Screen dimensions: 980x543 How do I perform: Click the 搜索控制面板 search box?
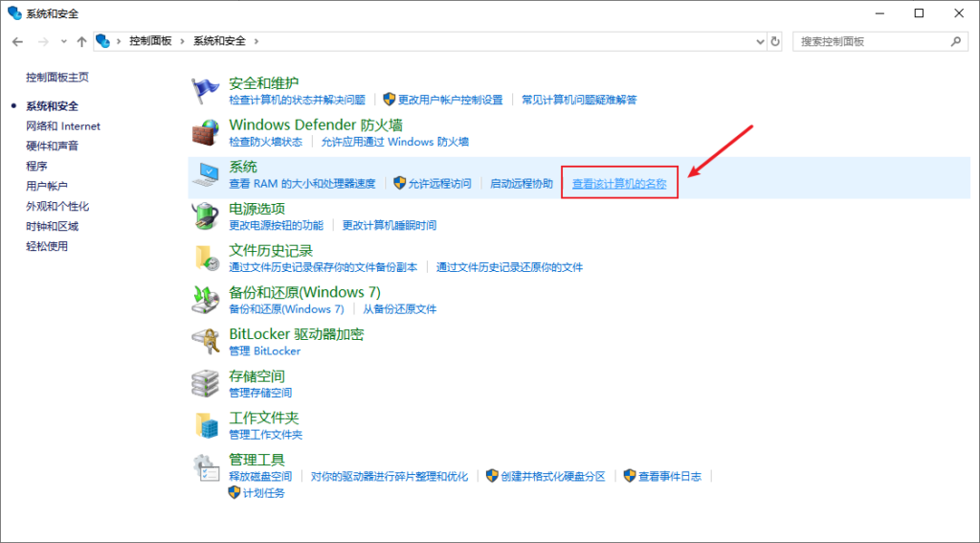[871, 42]
